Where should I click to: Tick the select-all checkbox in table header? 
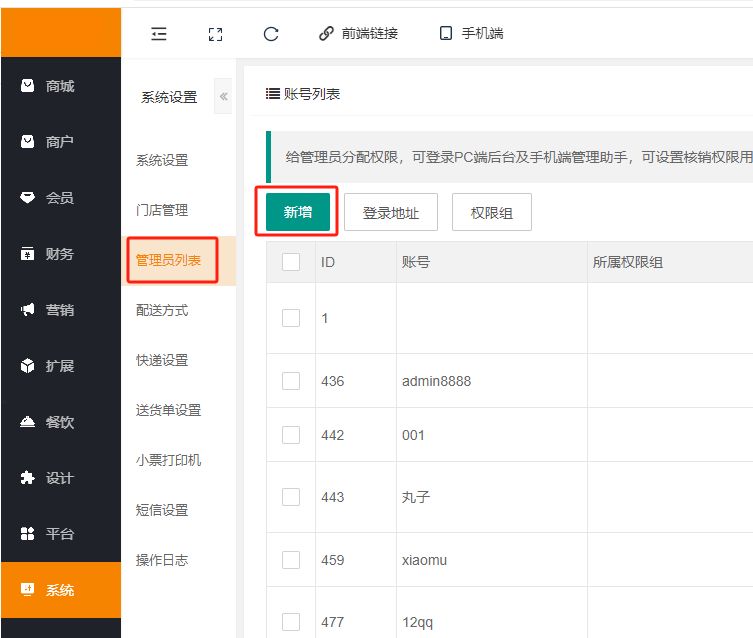tap(291, 262)
